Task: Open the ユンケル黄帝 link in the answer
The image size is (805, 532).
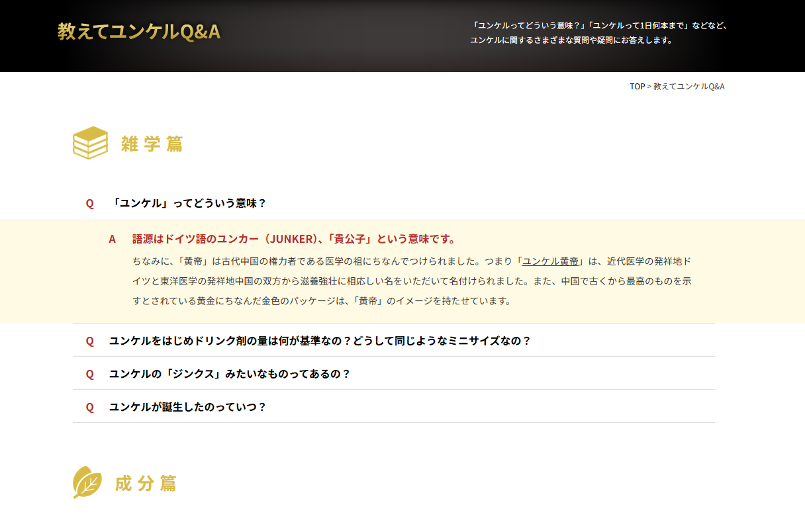Action: [550, 261]
